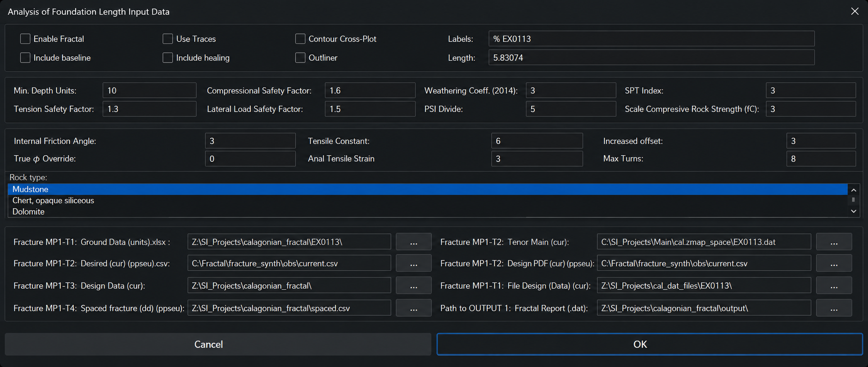This screenshot has height=367, width=868.
Task: Click the Increased offset field
Action: click(x=821, y=141)
